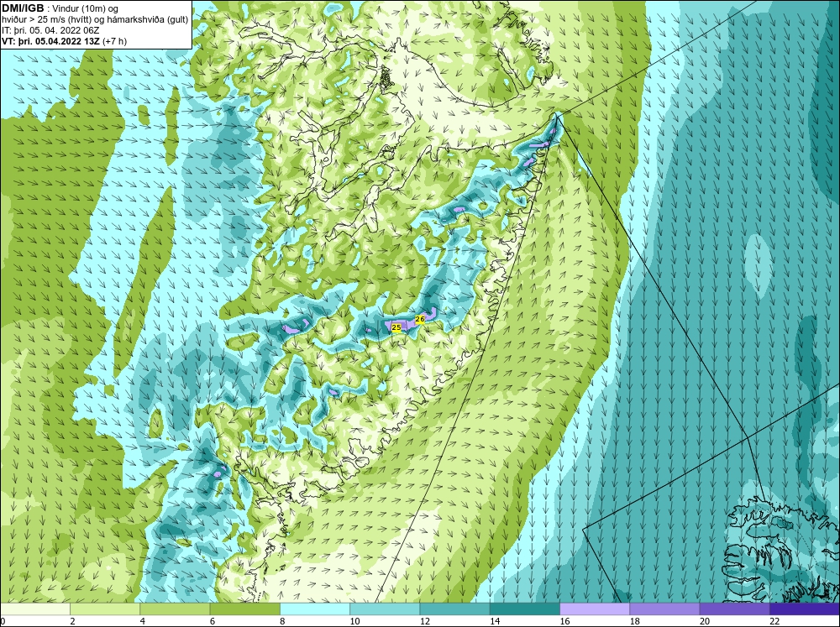Click the IT initial time line text

point(50,30)
